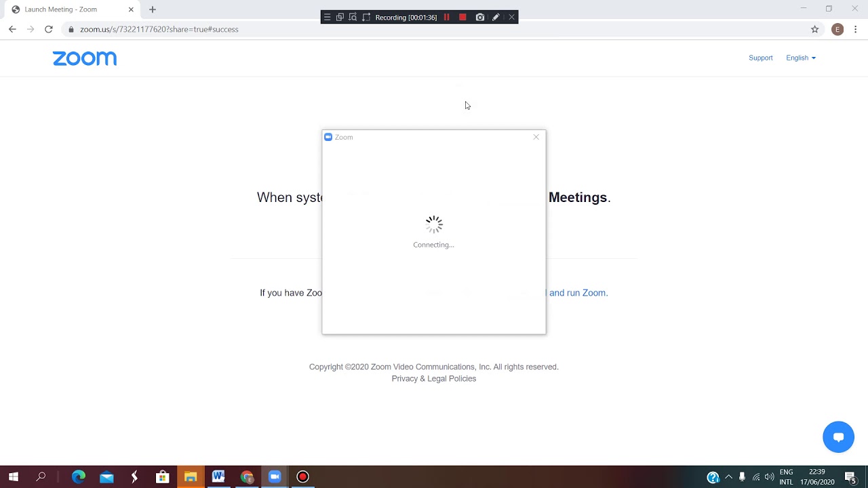This screenshot has height=488, width=868.
Task: Click the Zoom dialog title icon
Action: (328, 137)
